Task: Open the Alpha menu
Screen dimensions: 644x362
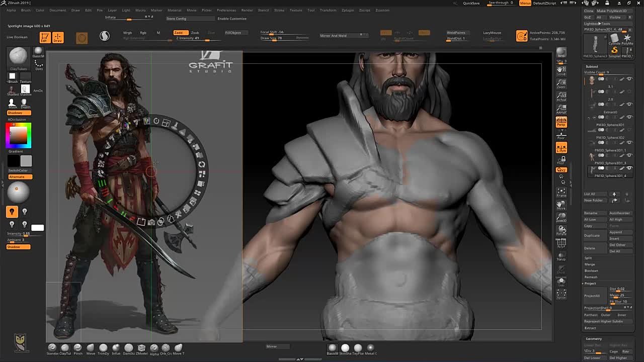Action: click(x=12, y=10)
